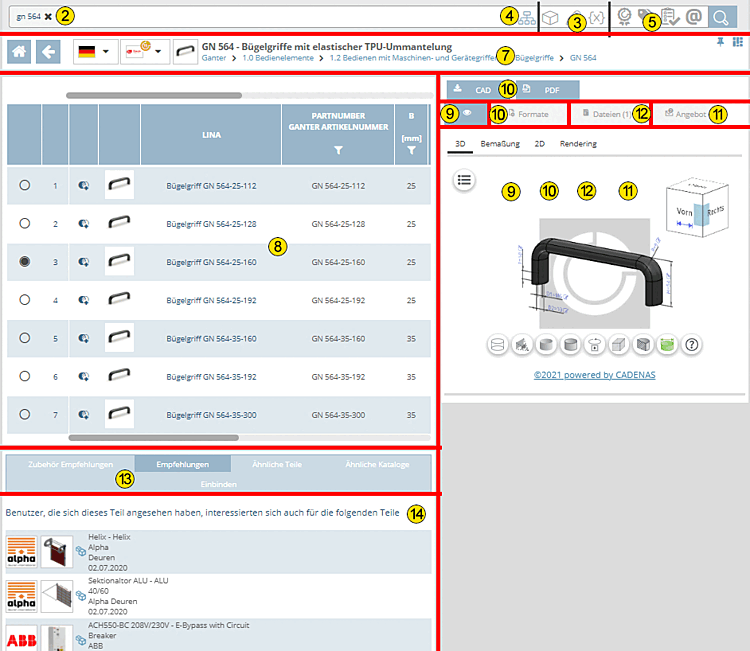Open the catalog selection dropdown

coord(145,52)
